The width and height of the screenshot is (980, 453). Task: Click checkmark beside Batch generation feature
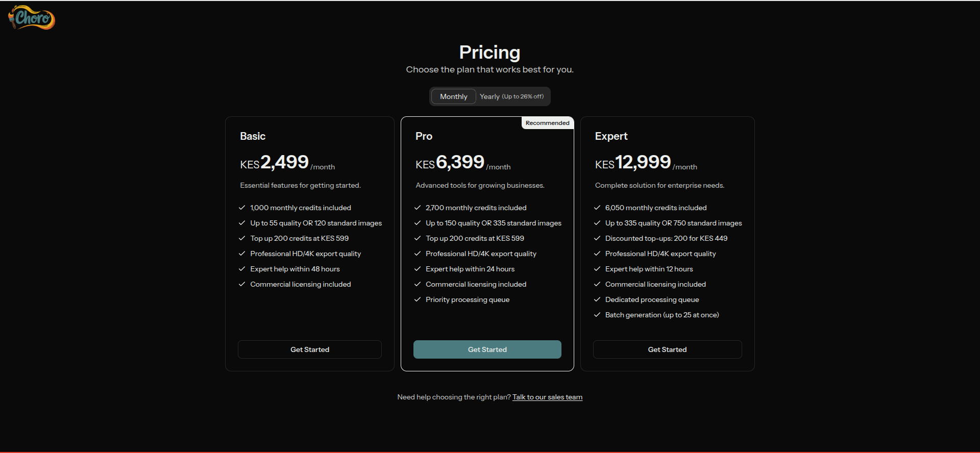[597, 315]
